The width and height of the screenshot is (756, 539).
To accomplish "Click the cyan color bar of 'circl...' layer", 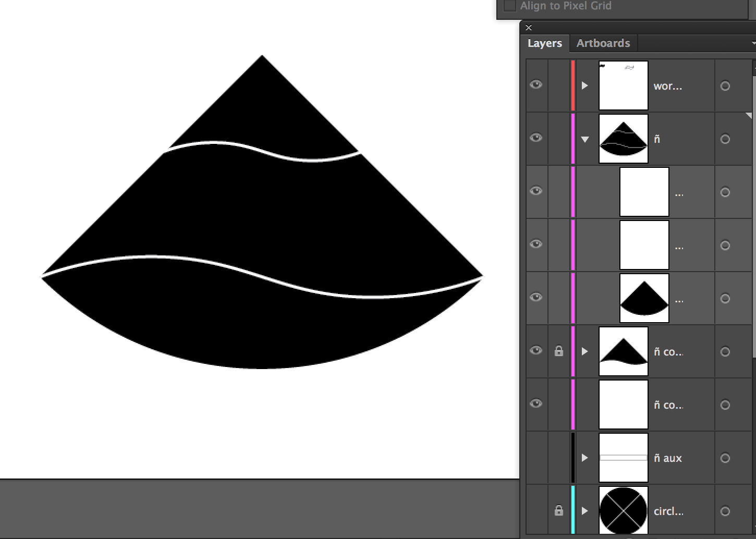I will click(x=573, y=511).
